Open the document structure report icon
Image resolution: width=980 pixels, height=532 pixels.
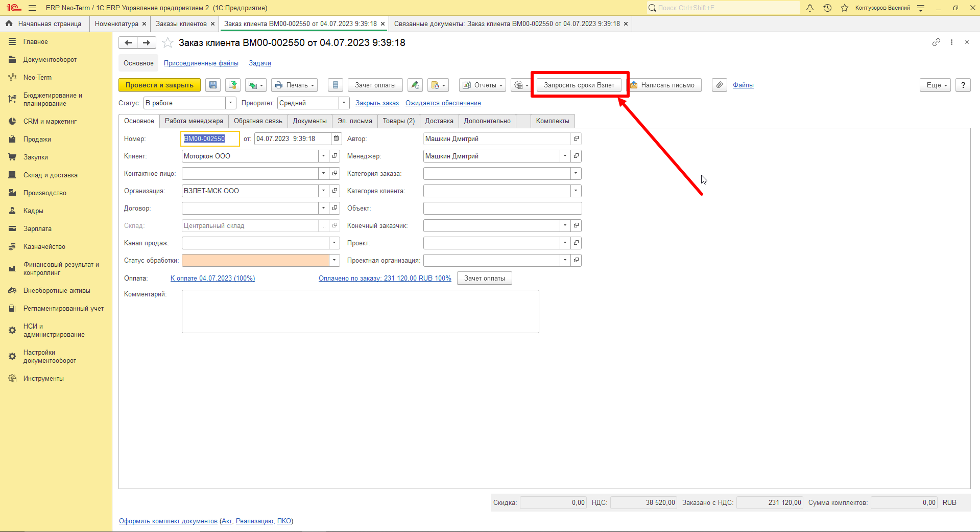[x=335, y=85]
